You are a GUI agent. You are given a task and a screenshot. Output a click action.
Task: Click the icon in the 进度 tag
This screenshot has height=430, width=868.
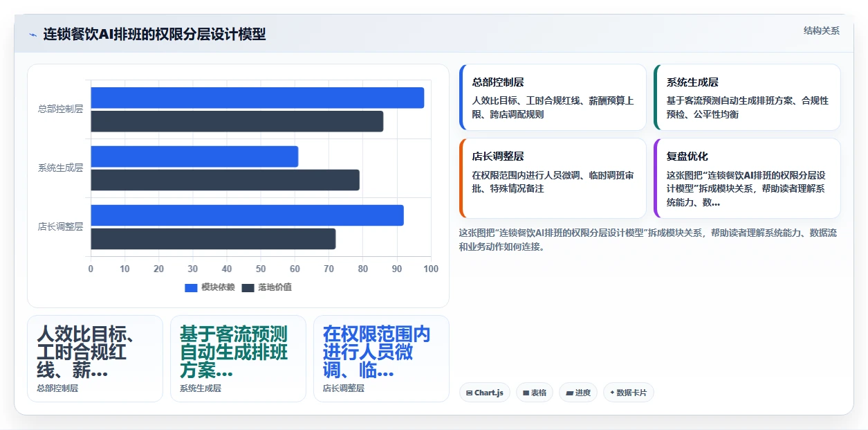(x=570, y=393)
